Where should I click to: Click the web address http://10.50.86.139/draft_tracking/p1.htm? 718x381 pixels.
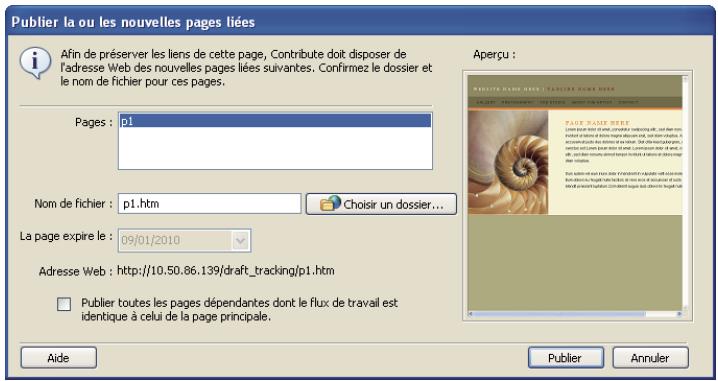coord(226,271)
